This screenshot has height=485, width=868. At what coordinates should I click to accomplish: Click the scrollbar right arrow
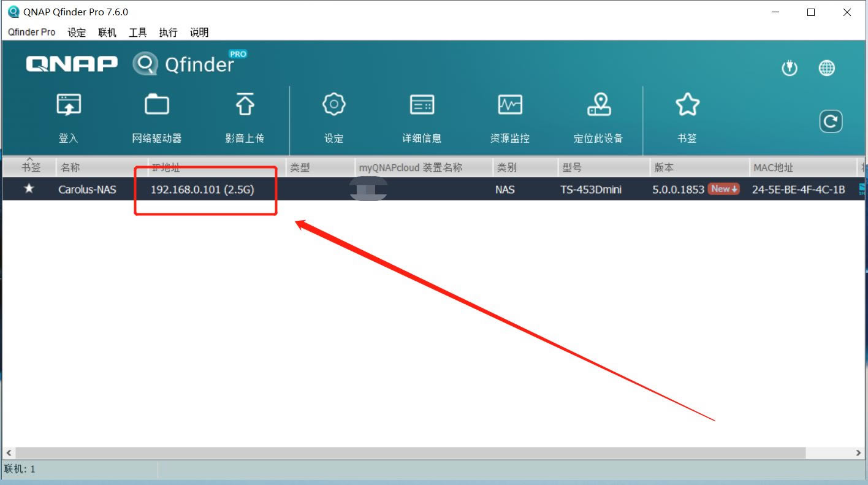pos(859,453)
